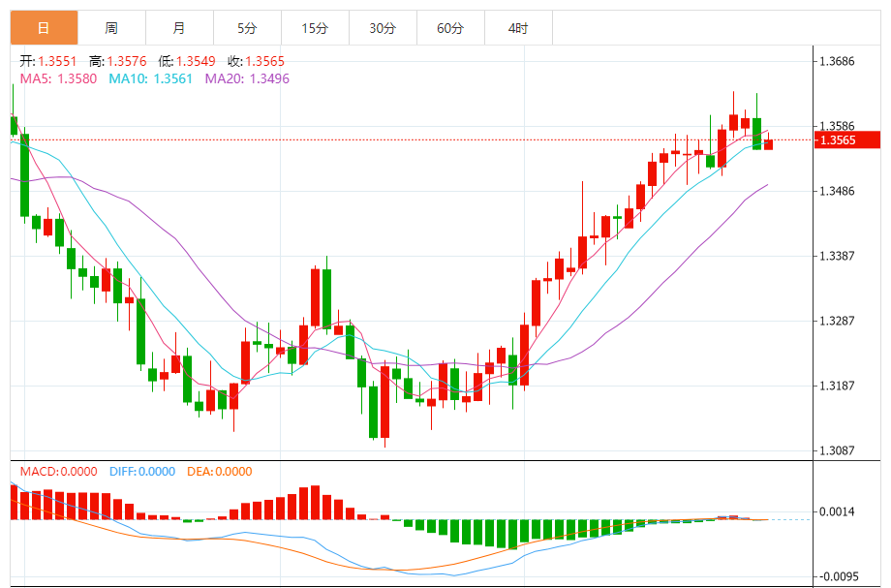Switch to the 月 monthly tab
The image size is (891, 588).
pyautogui.click(x=179, y=28)
